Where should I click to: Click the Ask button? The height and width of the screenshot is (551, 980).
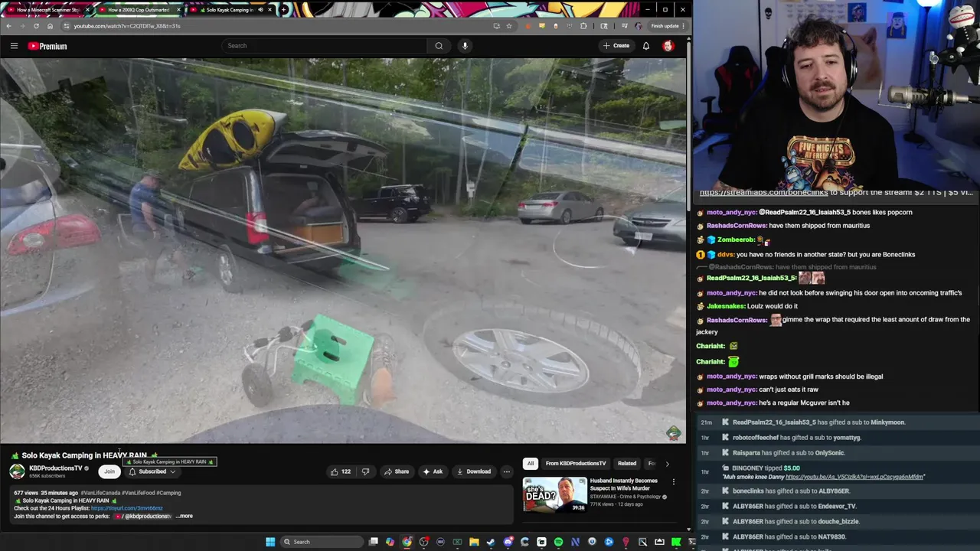433,471
